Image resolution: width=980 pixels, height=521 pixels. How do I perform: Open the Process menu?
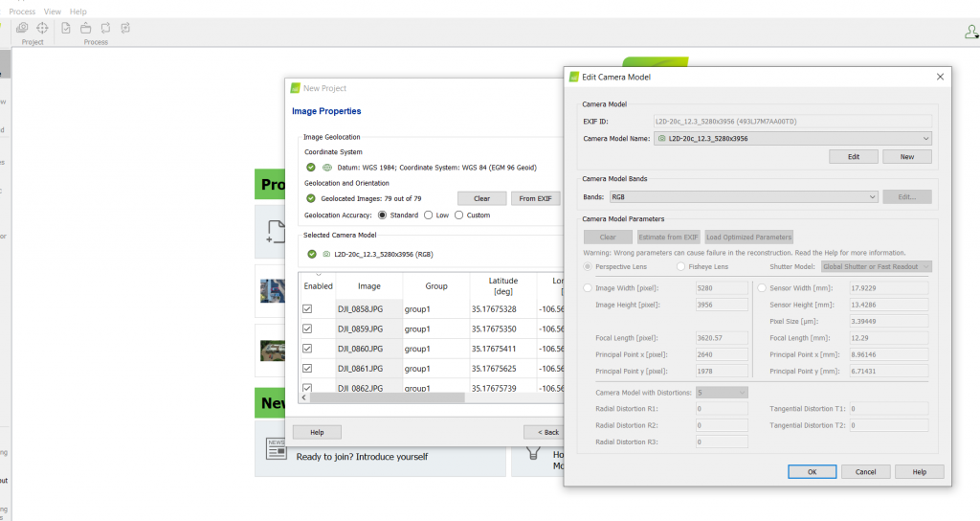(x=22, y=11)
